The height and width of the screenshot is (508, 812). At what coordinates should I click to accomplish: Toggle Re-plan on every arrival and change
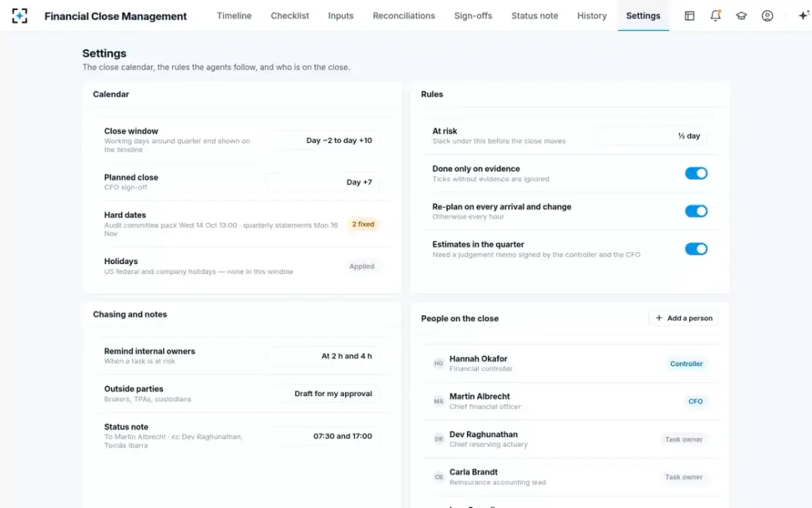pyautogui.click(x=696, y=211)
